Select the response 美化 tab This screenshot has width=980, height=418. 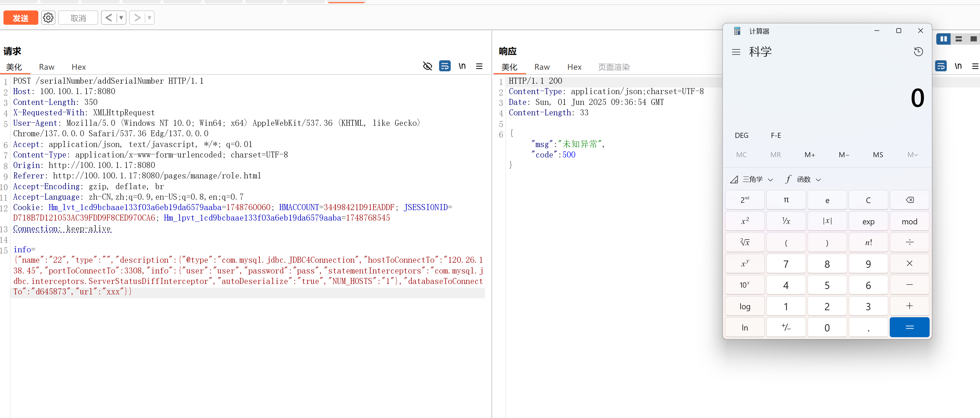pos(509,67)
